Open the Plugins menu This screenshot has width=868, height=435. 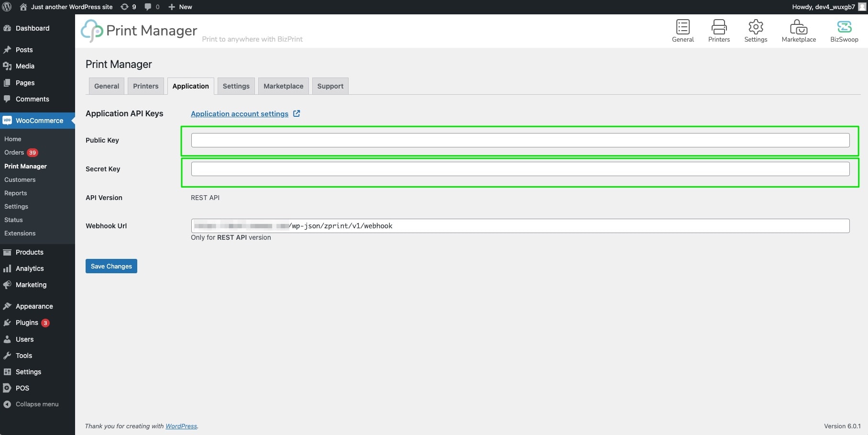click(x=27, y=322)
